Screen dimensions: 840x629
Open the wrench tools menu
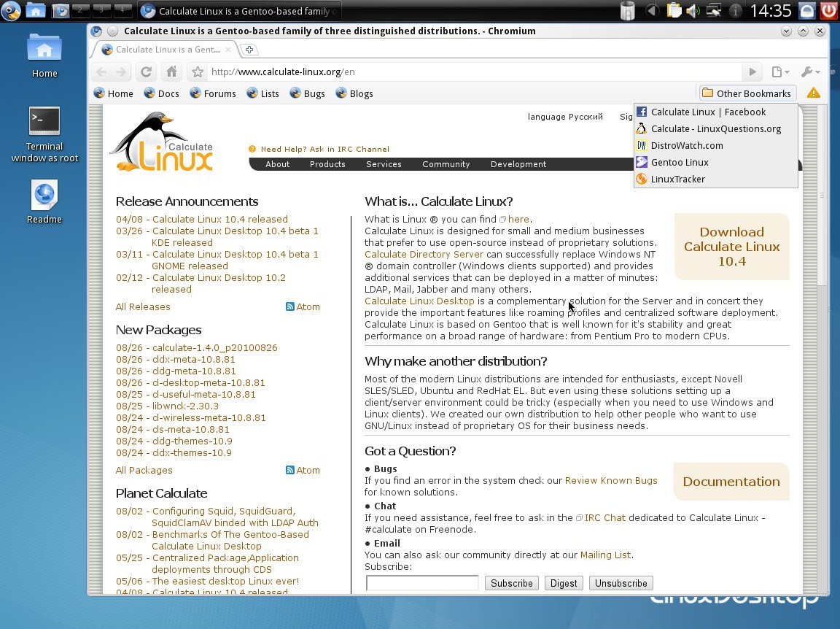pos(809,72)
